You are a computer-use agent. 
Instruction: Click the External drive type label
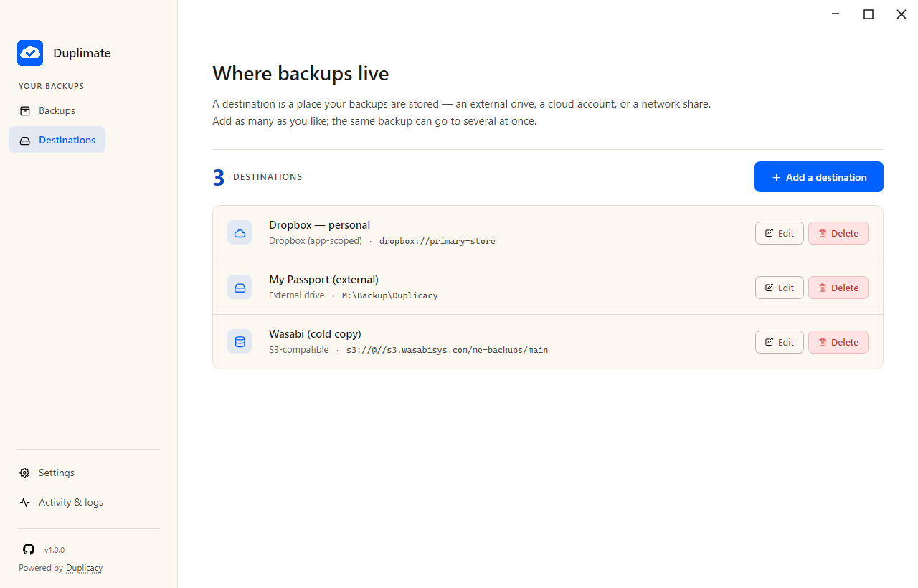click(296, 295)
